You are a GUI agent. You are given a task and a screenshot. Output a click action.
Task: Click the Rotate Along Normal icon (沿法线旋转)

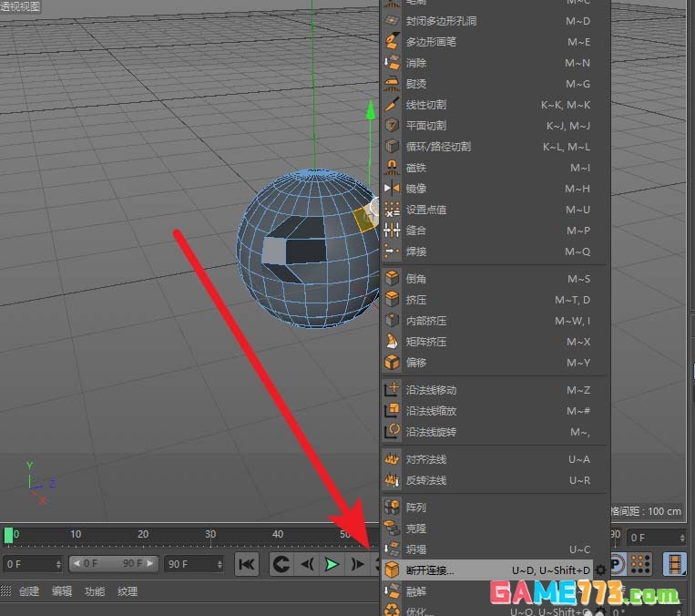(392, 432)
